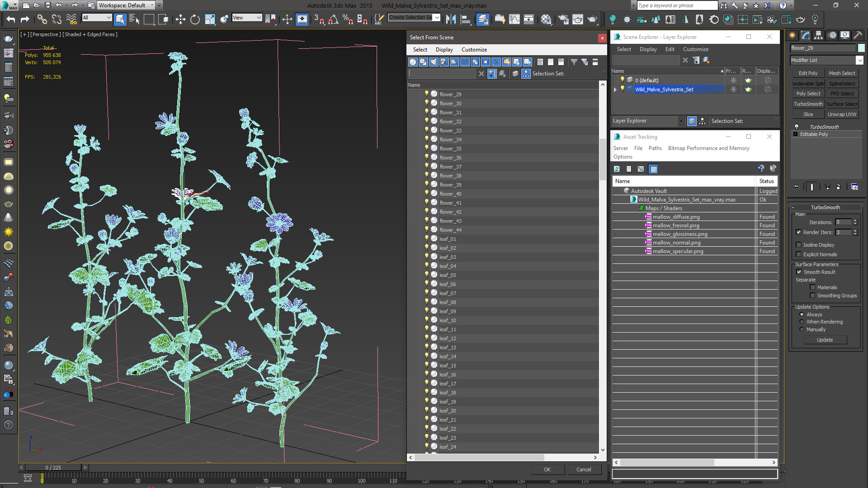Switch to the Modify command panel tab
Image resolution: width=868 pixels, height=488 pixels.
(806, 35)
